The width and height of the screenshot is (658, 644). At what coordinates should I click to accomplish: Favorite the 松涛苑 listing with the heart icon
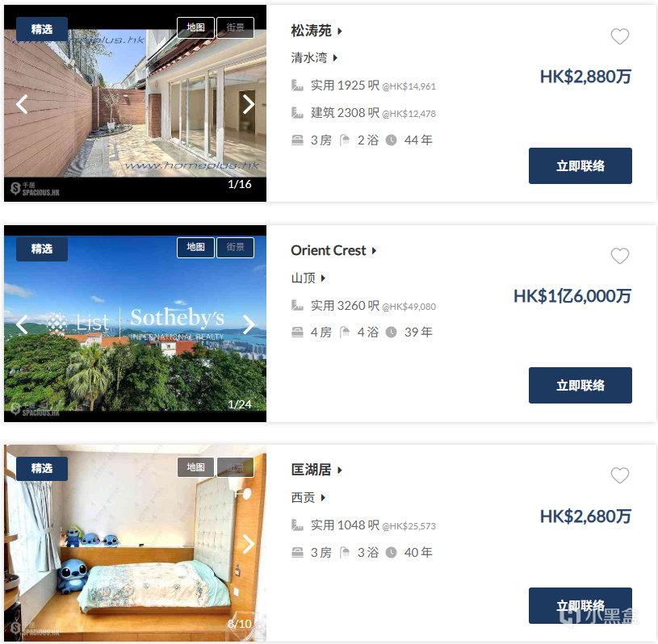tap(619, 36)
